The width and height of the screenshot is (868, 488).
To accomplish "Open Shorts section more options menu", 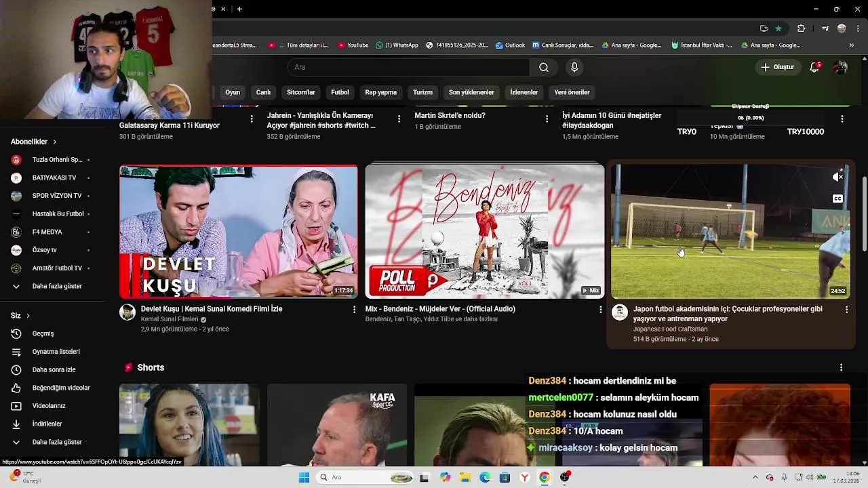I will (841, 367).
